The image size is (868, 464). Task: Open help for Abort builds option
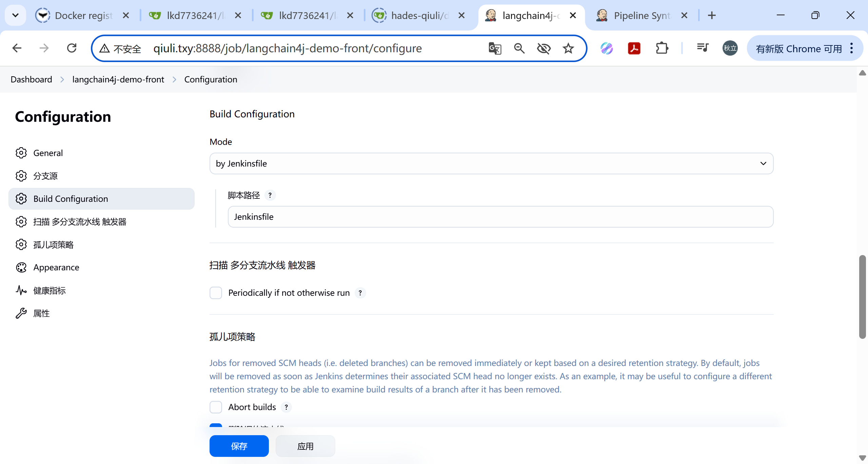click(286, 407)
